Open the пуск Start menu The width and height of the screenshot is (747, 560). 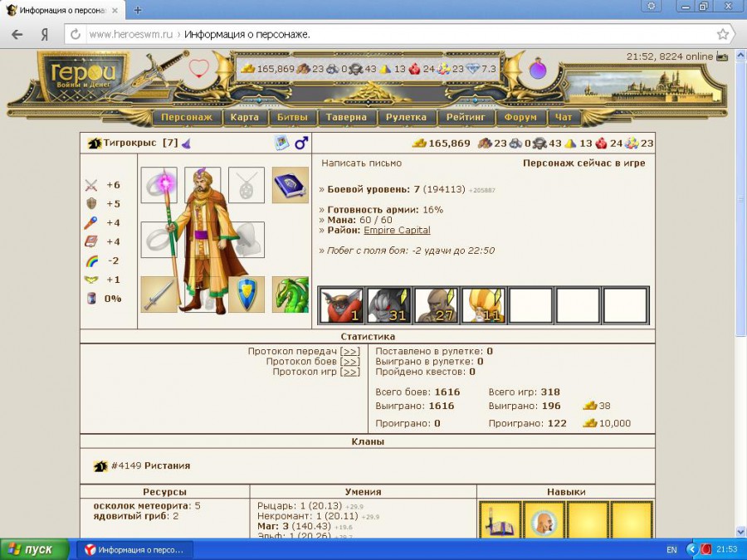(34, 549)
